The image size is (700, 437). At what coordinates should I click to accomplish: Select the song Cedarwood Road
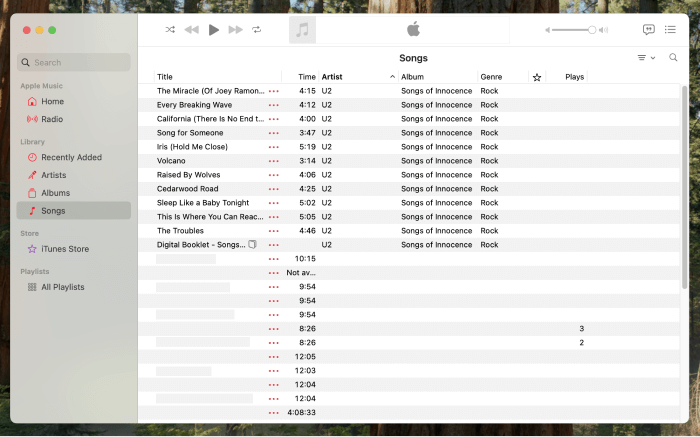pos(188,189)
